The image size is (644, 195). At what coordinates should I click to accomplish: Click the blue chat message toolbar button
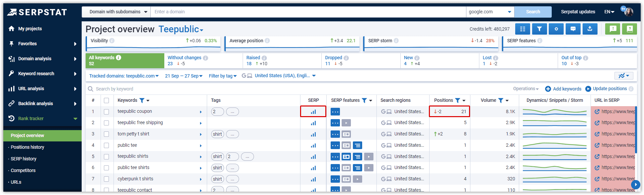573,29
